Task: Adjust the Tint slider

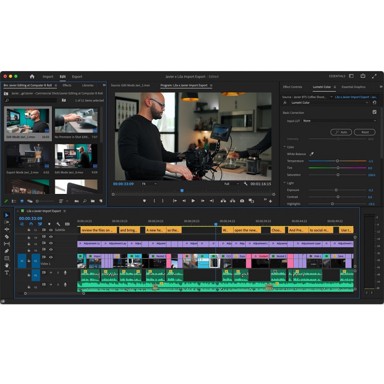Action: pyautogui.click(x=337, y=168)
